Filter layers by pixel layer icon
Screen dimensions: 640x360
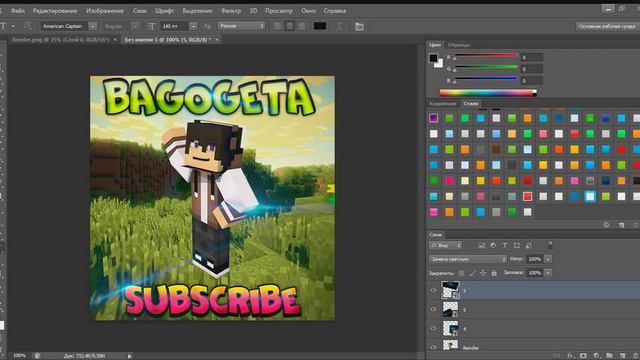point(481,245)
